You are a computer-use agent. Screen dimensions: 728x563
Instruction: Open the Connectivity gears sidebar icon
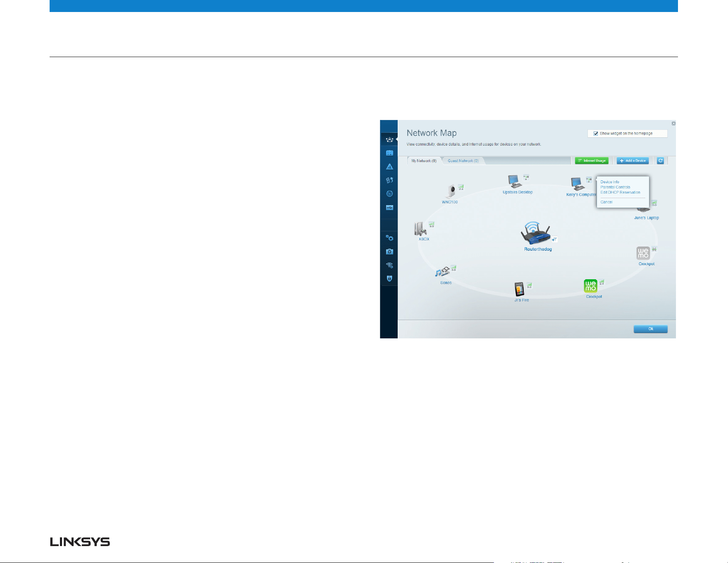[x=389, y=238]
